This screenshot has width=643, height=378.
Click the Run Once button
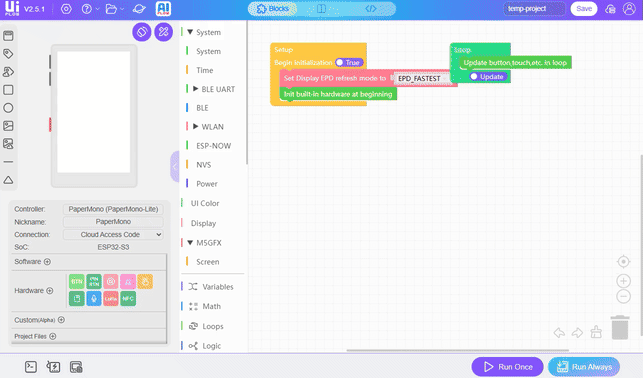(507, 367)
